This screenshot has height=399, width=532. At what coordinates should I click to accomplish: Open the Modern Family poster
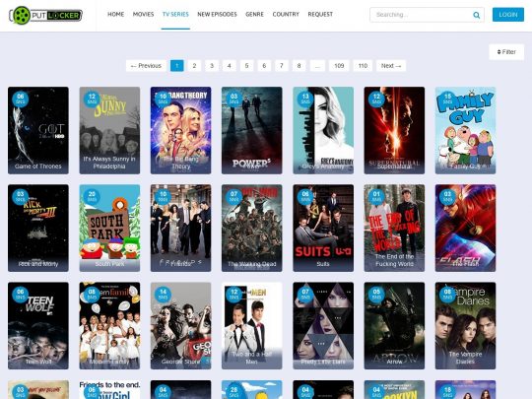pyautogui.click(x=109, y=326)
